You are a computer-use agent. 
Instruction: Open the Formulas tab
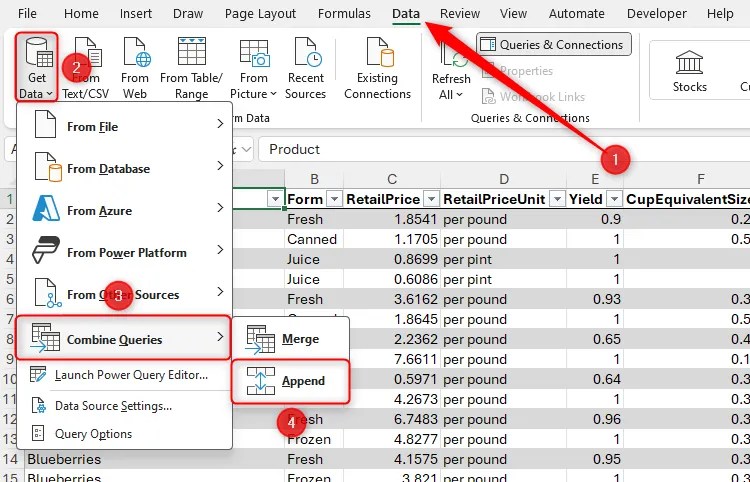pos(344,13)
